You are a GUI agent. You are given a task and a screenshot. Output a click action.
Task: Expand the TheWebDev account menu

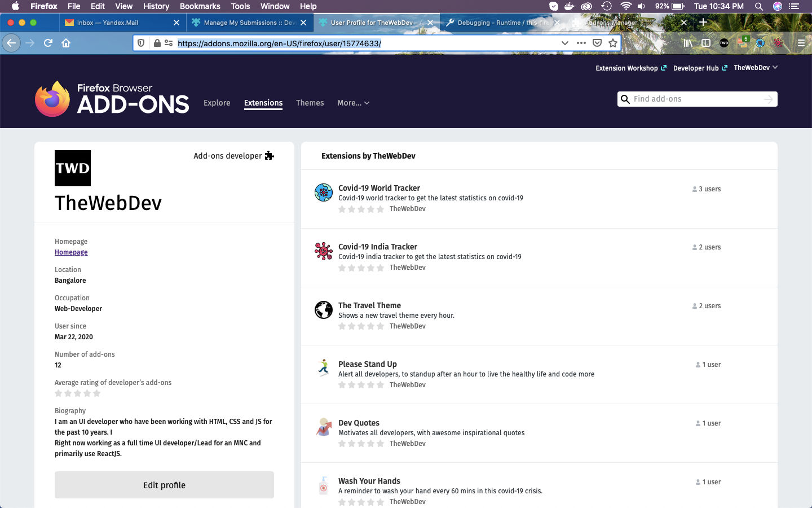(756, 68)
